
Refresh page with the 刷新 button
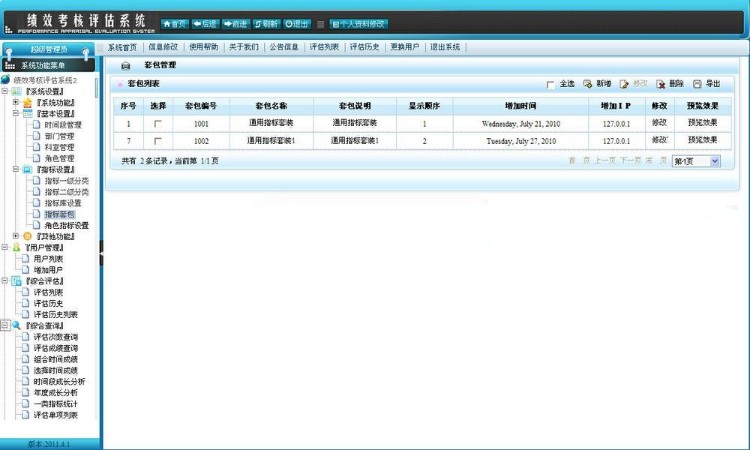click(266, 24)
